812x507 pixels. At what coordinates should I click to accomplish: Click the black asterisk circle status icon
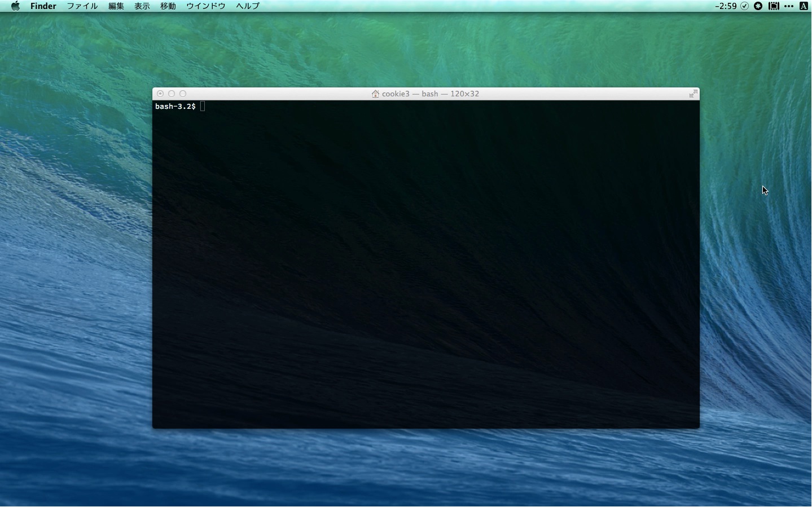click(x=758, y=6)
